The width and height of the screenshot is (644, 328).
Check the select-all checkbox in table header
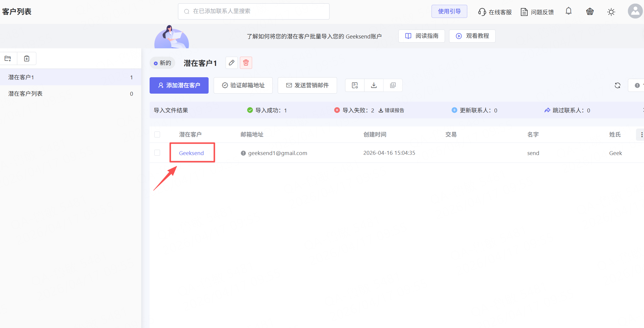click(x=157, y=134)
